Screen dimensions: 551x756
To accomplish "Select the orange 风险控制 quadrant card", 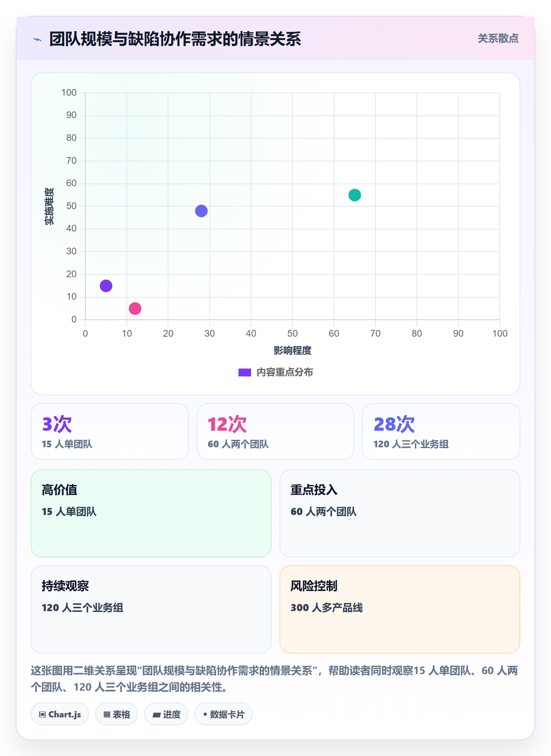I will click(x=400, y=610).
